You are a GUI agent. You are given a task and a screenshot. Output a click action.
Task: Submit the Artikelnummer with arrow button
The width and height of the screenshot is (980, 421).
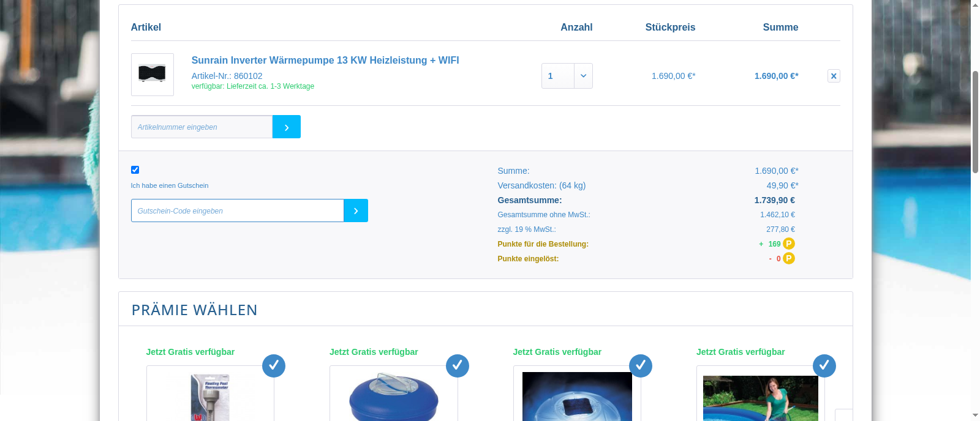287,127
